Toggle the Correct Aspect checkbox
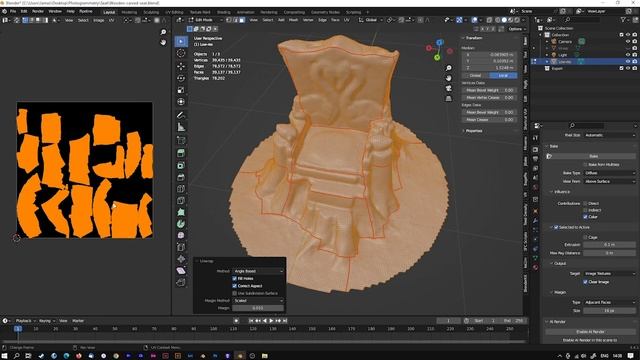Screen dimensions: 640x360 (235, 286)
